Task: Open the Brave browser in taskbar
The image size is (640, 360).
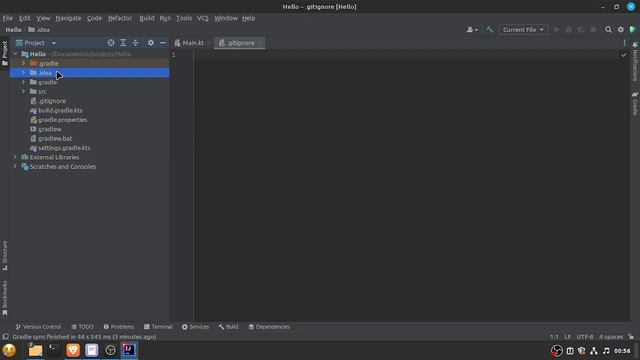Action: pos(73,350)
